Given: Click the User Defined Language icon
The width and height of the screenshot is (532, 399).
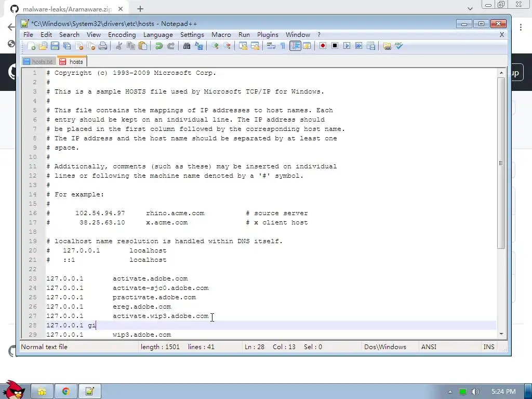Looking at the screenshot, I should click(x=307, y=46).
